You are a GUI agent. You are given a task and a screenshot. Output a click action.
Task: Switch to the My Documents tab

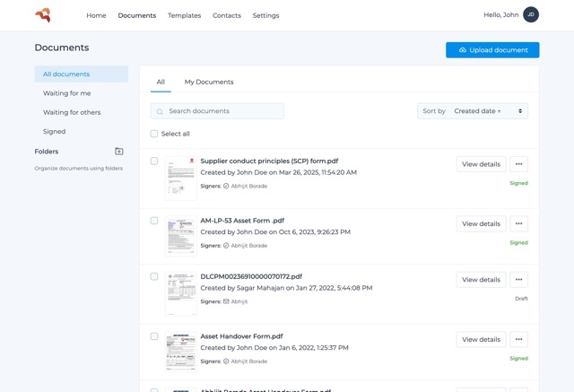tap(209, 82)
